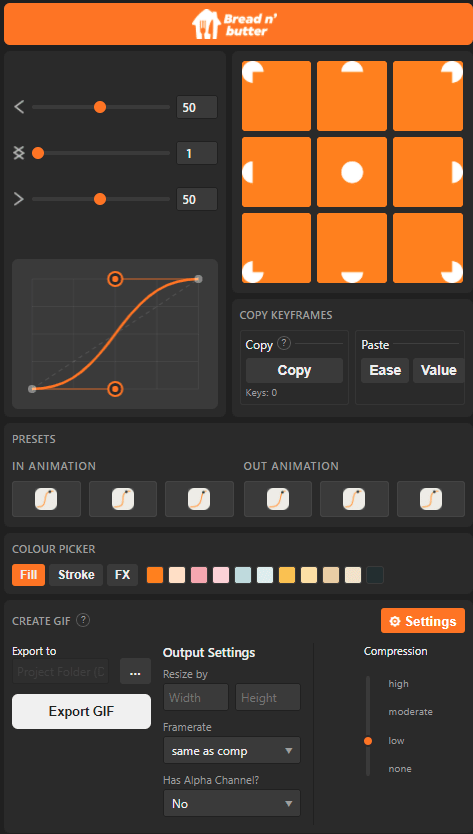473x834 pixels.
Task: Pick the salmon pink colour swatch
Action: [199, 575]
